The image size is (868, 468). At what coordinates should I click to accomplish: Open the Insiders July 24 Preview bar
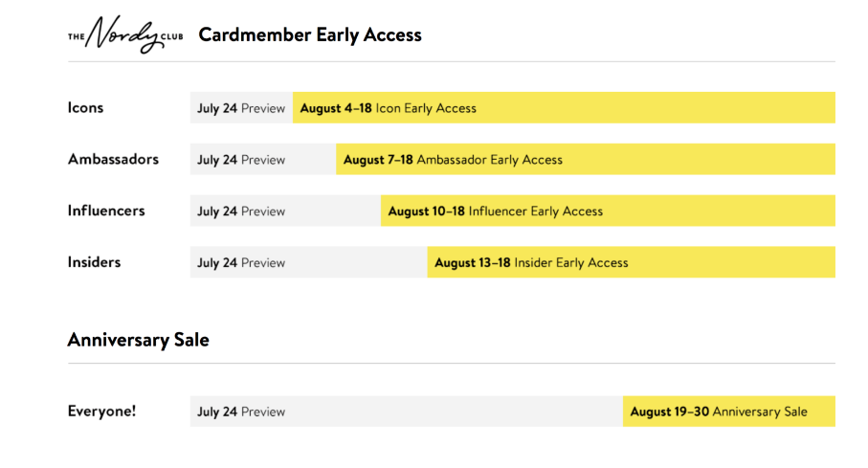click(x=309, y=262)
